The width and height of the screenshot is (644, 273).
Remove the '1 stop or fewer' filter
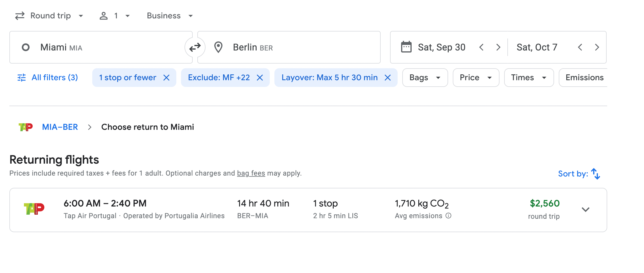pos(166,78)
